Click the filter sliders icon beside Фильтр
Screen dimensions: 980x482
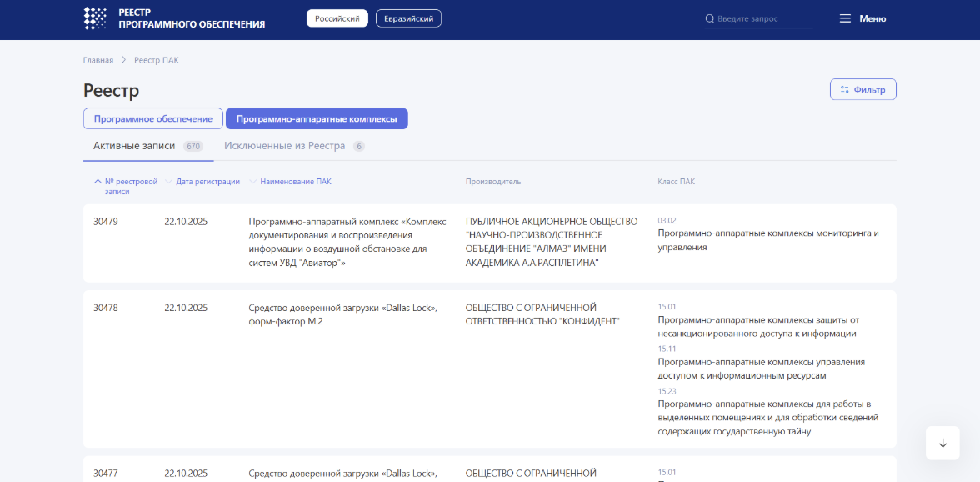pos(844,88)
